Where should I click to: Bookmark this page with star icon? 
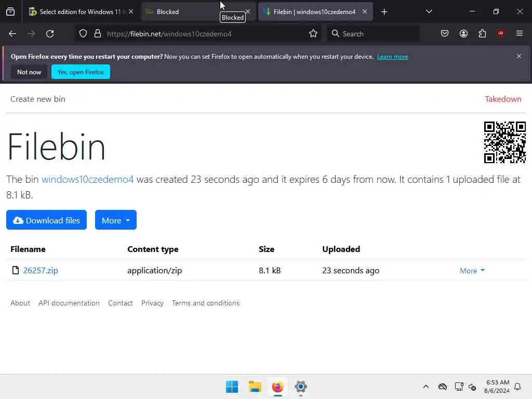(x=313, y=34)
